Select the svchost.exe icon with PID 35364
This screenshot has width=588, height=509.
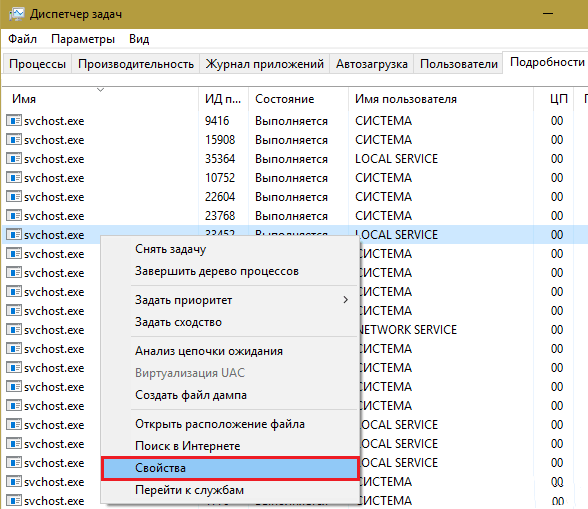(x=14, y=159)
